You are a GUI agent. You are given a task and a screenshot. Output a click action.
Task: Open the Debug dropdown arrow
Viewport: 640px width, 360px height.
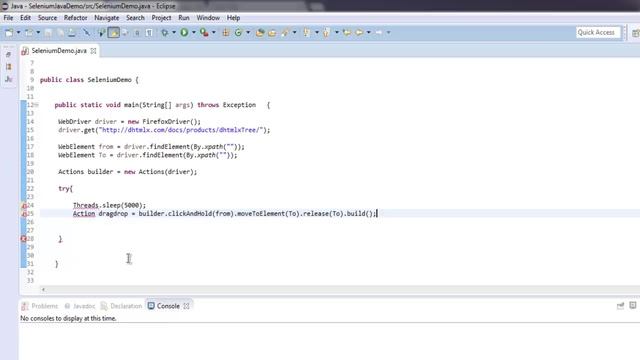173,32
